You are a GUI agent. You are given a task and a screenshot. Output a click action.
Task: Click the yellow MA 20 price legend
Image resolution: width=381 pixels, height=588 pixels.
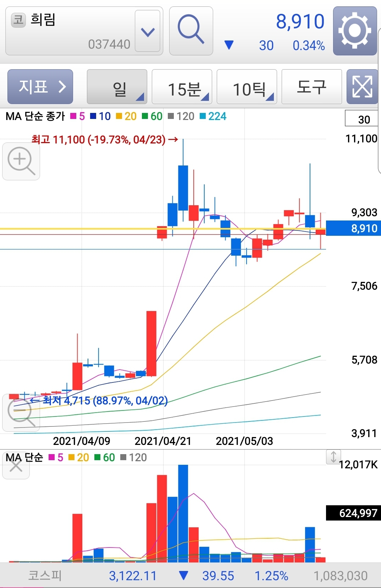click(126, 116)
